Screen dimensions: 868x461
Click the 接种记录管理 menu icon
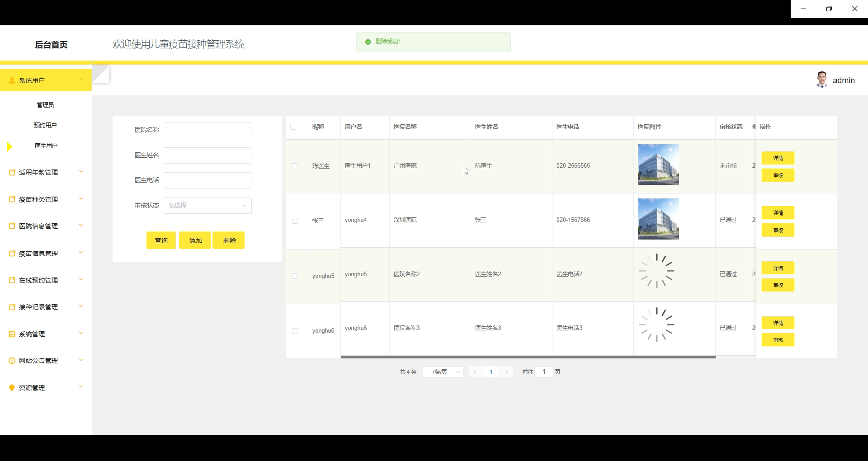pos(12,307)
